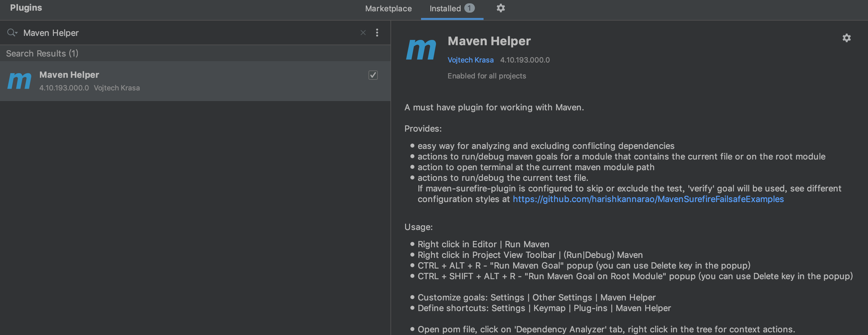Select the Maven Helper entry in Search Results

[135, 81]
